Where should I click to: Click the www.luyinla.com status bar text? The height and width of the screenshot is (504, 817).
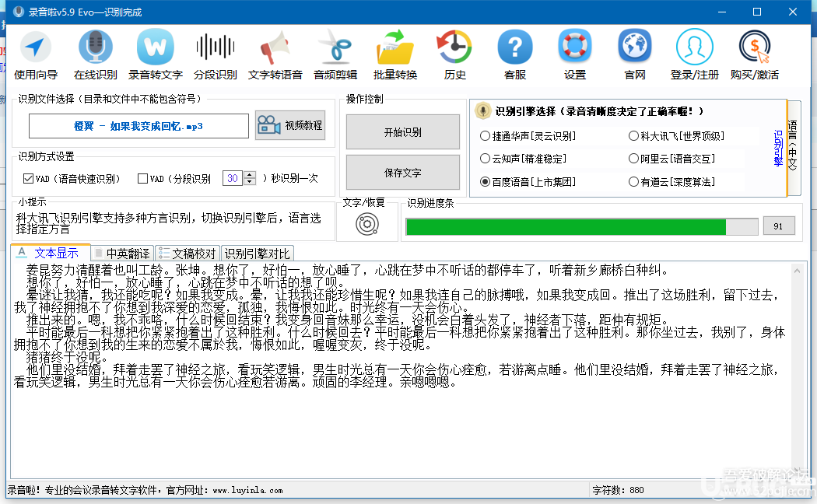(248, 491)
